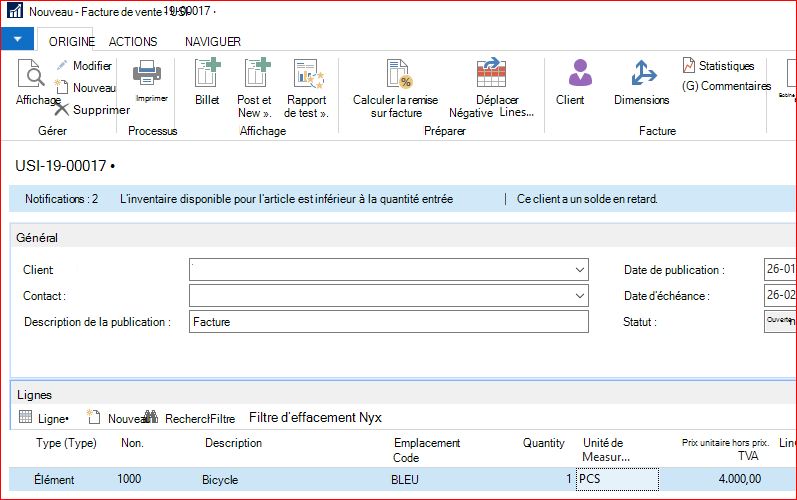Click the Date d'échéance field

(x=780, y=295)
